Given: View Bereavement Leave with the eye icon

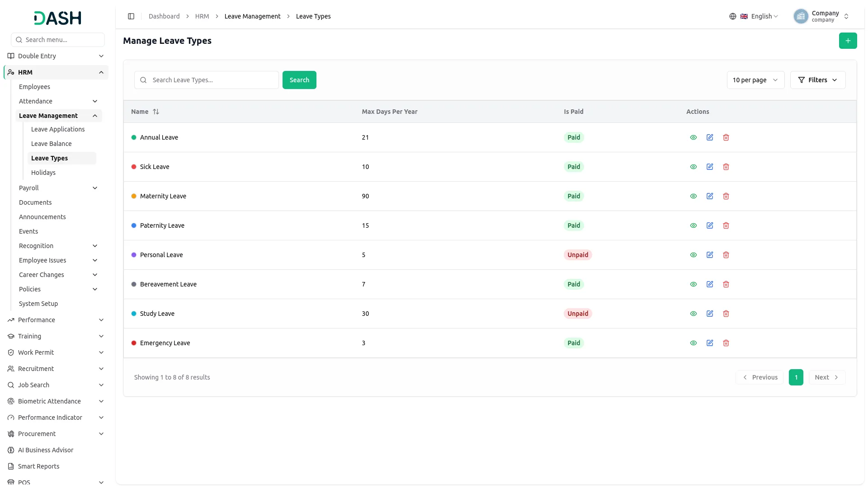Looking at the screenshot, I should tap(693, 284).
